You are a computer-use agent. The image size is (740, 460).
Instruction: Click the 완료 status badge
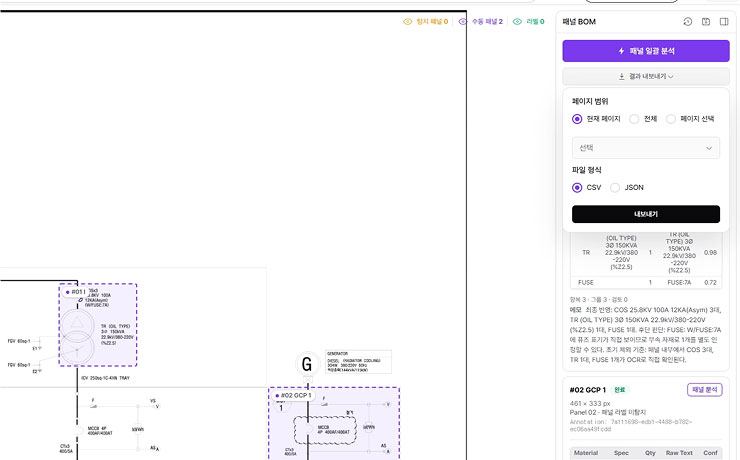[x=619, y=390]
